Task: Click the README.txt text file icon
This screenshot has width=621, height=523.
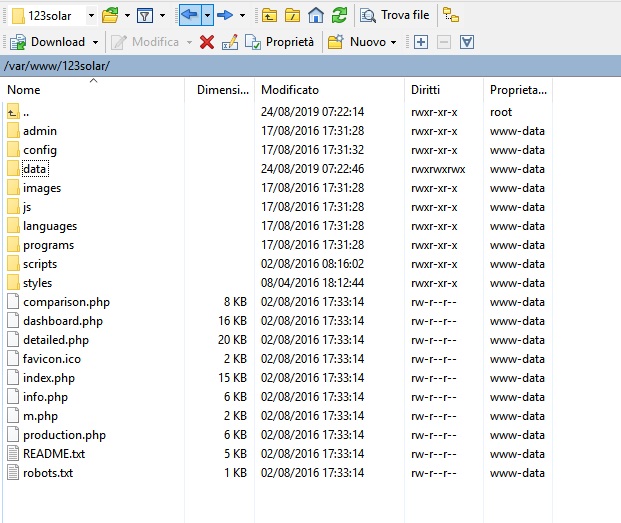Action: pos(13,454)
